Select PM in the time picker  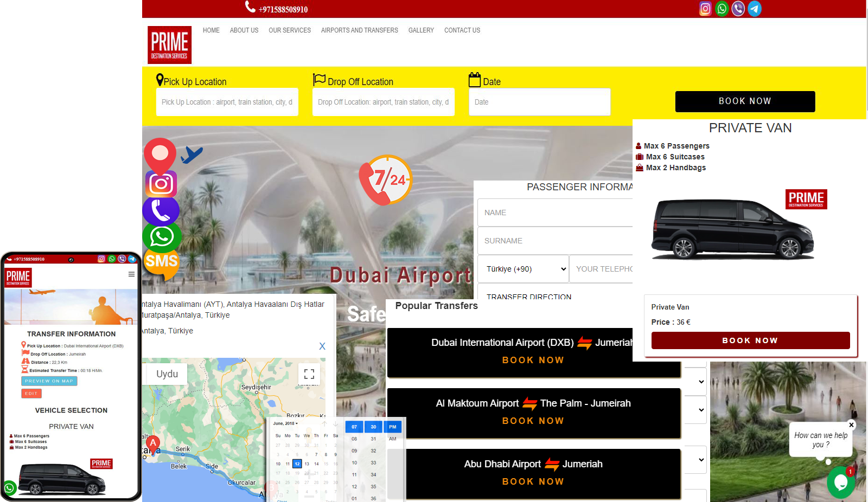tap(393, 427)
